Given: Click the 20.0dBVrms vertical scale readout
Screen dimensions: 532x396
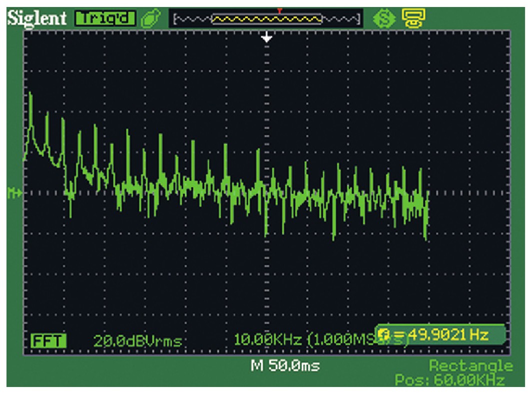Looking at the screenshot, I should [x=137, y=341].
